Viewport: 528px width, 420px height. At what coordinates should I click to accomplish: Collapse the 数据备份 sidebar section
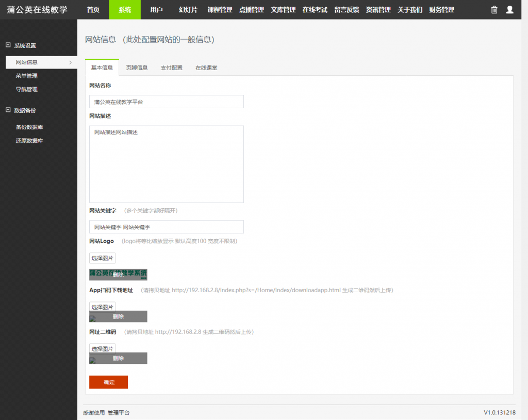pyautogui.click(x=8, y=110)
